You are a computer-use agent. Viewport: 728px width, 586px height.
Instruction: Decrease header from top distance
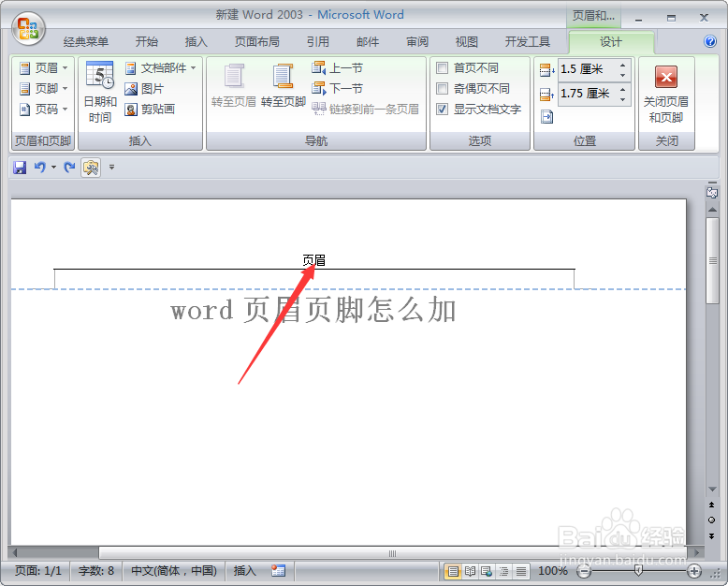click(622, 75)
